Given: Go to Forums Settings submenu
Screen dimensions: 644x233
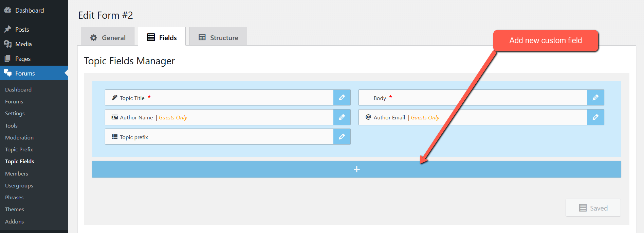Looking at the screenshot, I should point(15,113).
